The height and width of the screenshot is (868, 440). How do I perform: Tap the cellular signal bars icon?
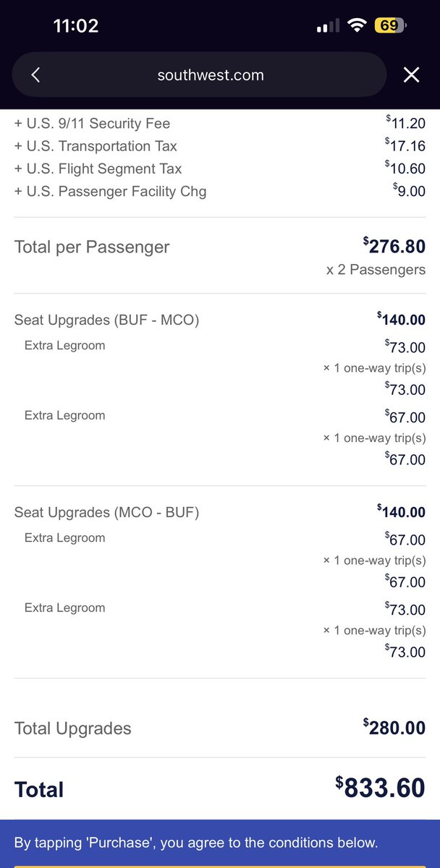click(328, 26)
